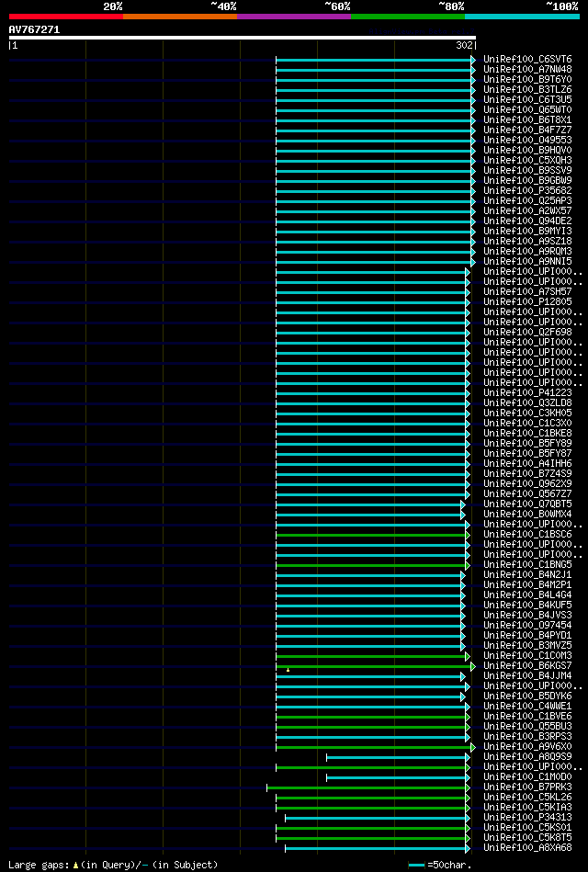Open hit UniRef100_Q65WT0
The width and height of the screenshot is (588, 872).
pos(527,110)
